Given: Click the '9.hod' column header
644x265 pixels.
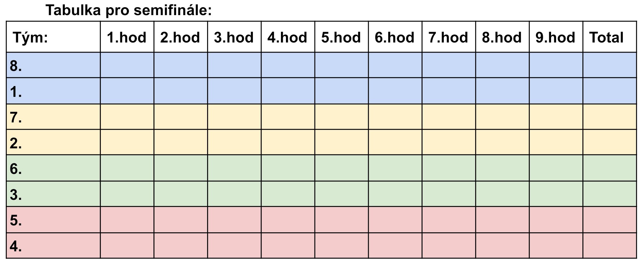Looking at the screenshot, I should (x=555, y=37).
